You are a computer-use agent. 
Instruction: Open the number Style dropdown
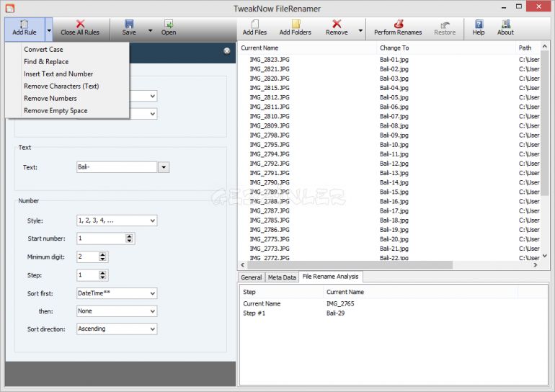click(117, 220)
